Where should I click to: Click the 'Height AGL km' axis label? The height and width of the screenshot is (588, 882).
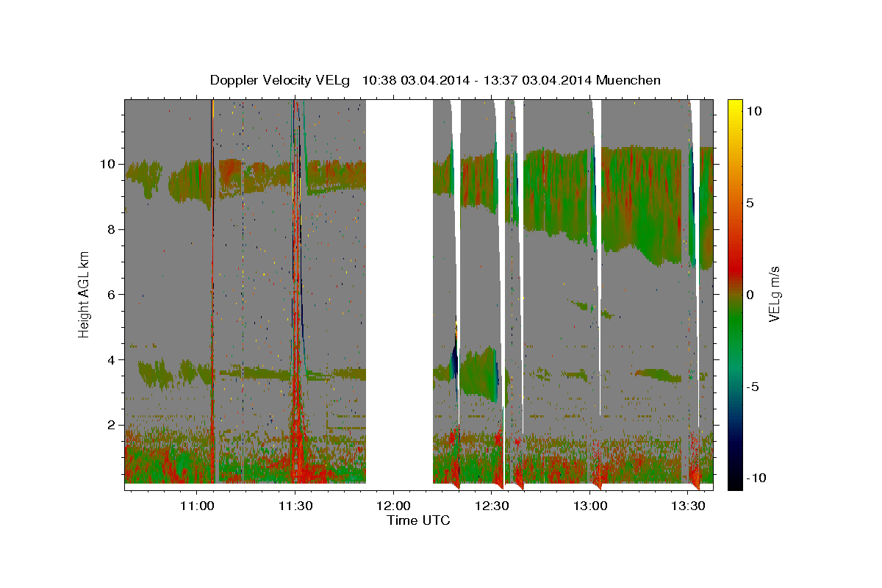[85, 294]
